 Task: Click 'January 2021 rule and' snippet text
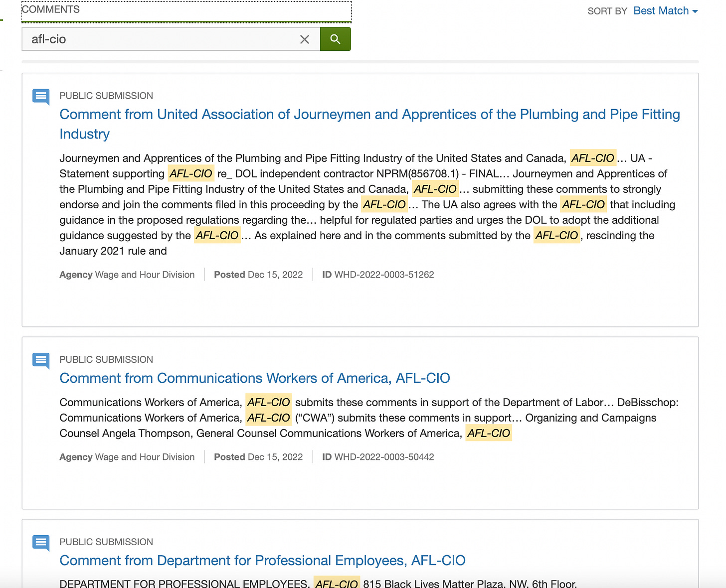click(x=113, y=251)
